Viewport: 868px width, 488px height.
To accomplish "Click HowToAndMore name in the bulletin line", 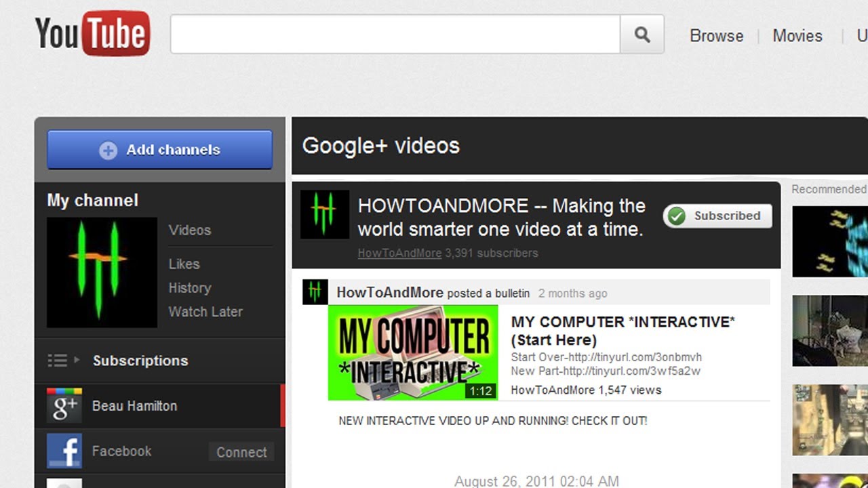I will point(390,293).
